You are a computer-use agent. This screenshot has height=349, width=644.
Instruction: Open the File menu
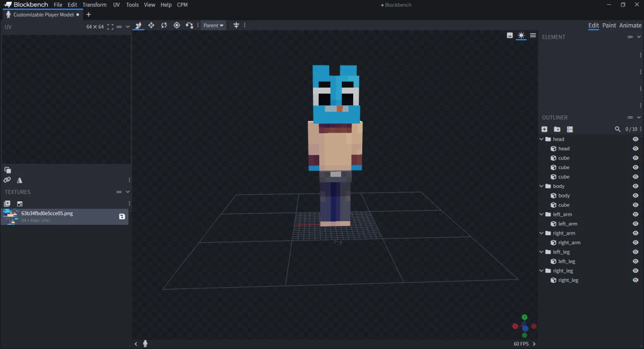coord(58,5)
